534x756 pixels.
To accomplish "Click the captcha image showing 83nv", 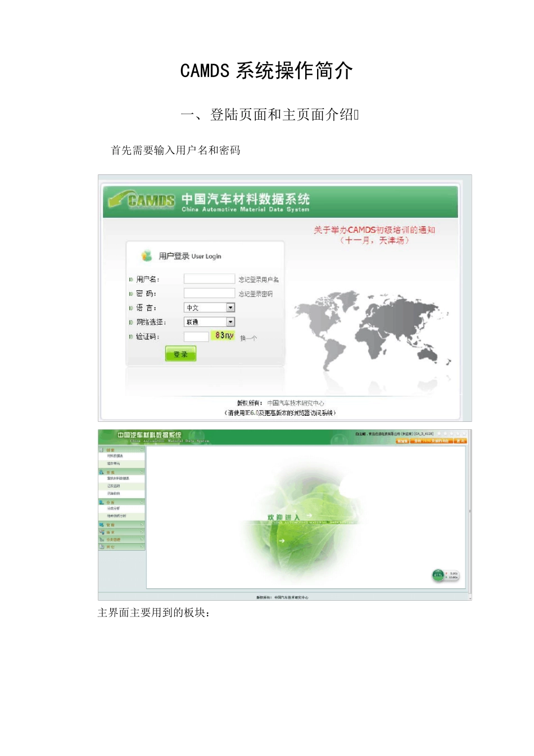I will 223,335.
